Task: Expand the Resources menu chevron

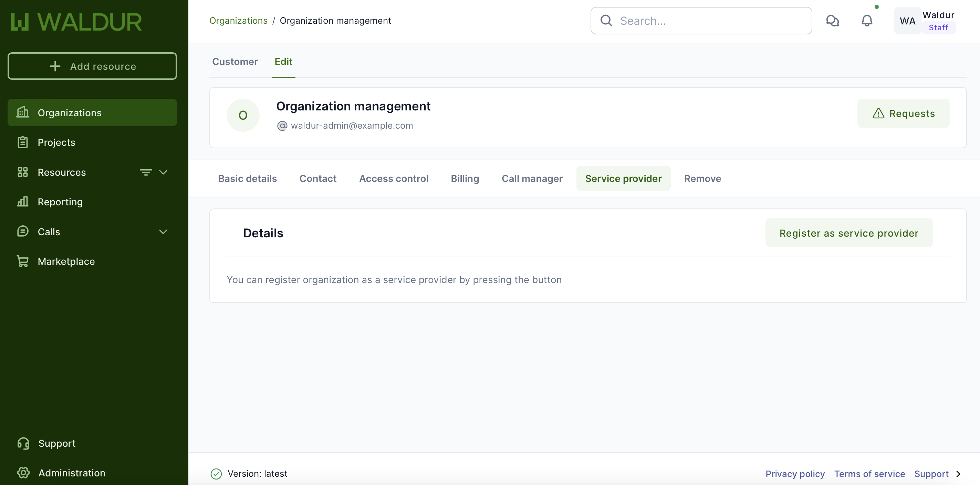Action: pyautogui.click(x=163, y=172)
